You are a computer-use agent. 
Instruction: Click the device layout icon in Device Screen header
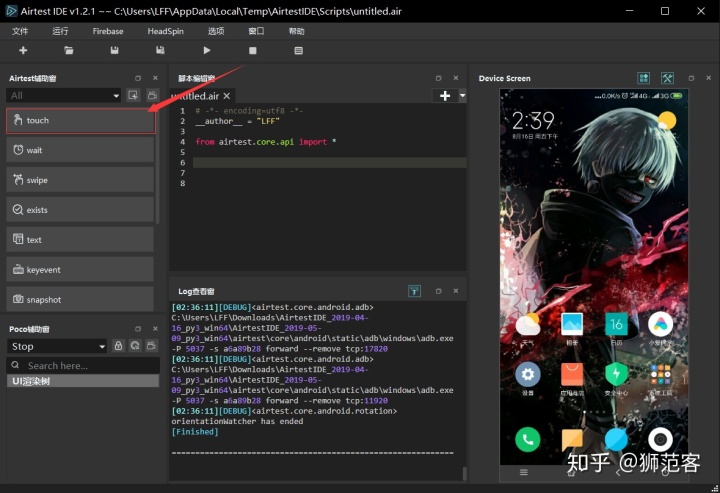pyautogui.click(x=644, y=78)
